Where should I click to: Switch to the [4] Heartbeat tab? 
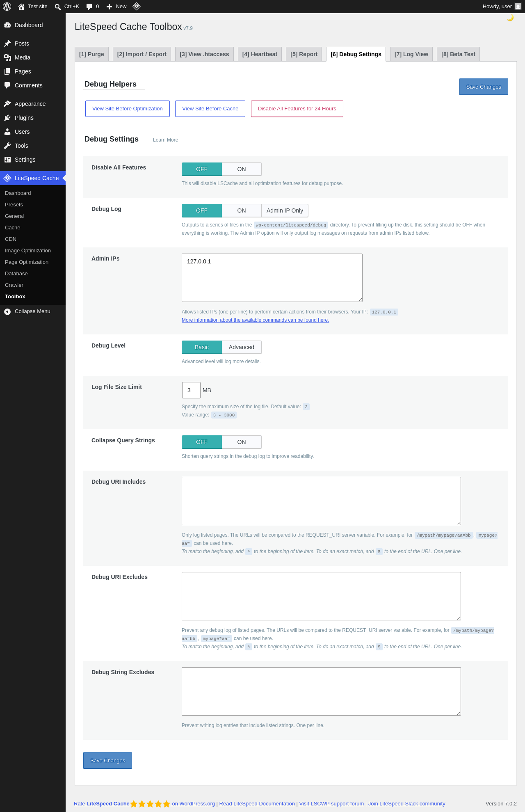[260, 54]
